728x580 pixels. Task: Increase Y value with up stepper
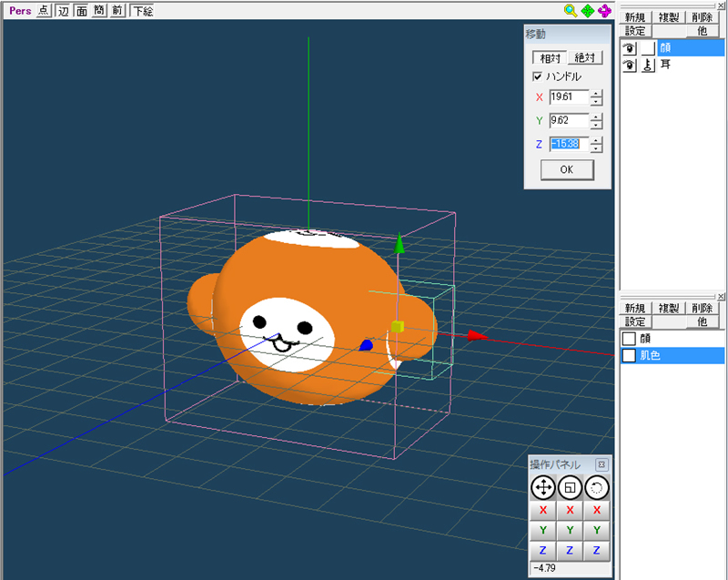(596, 117)
